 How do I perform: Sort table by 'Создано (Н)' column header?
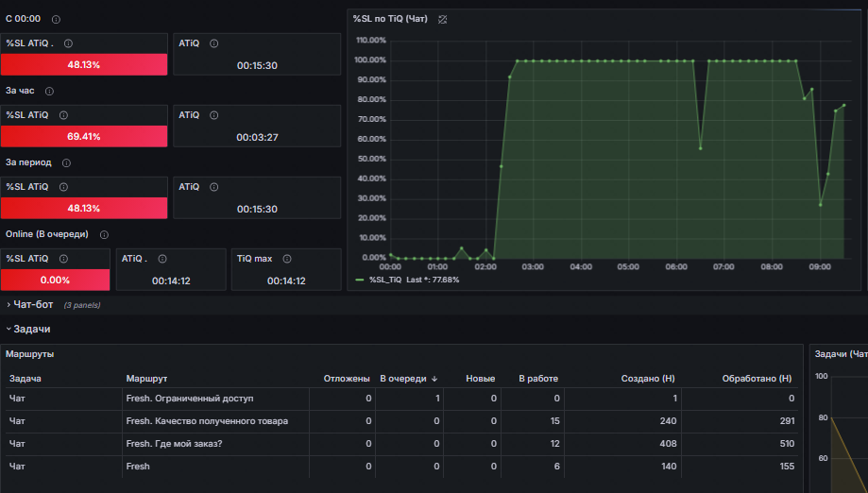(648, 379)
